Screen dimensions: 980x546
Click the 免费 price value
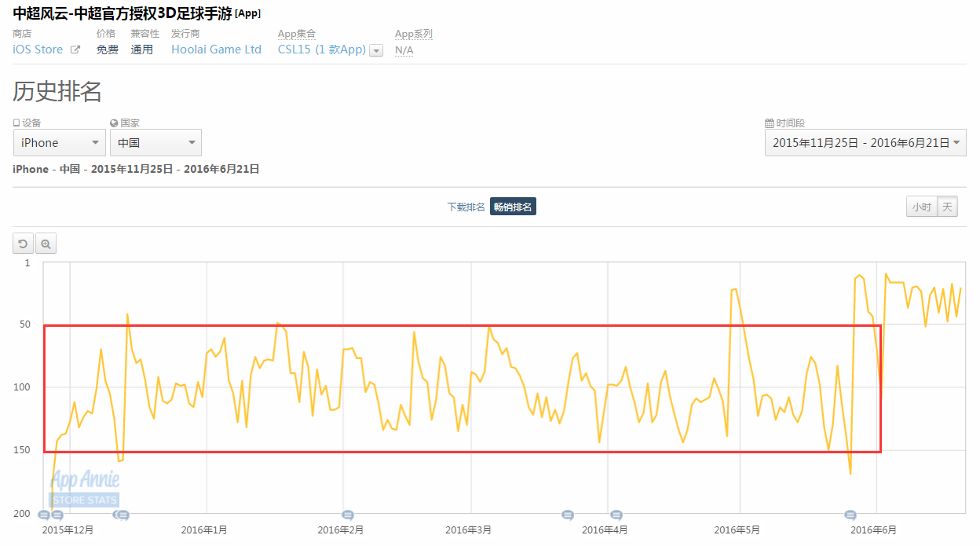tap(108, 49)
